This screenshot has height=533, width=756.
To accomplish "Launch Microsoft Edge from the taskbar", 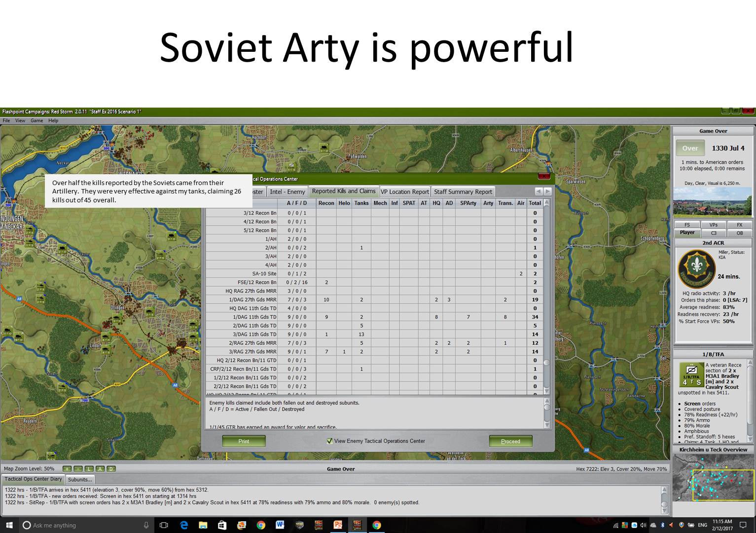I will [x=184, y=525].
